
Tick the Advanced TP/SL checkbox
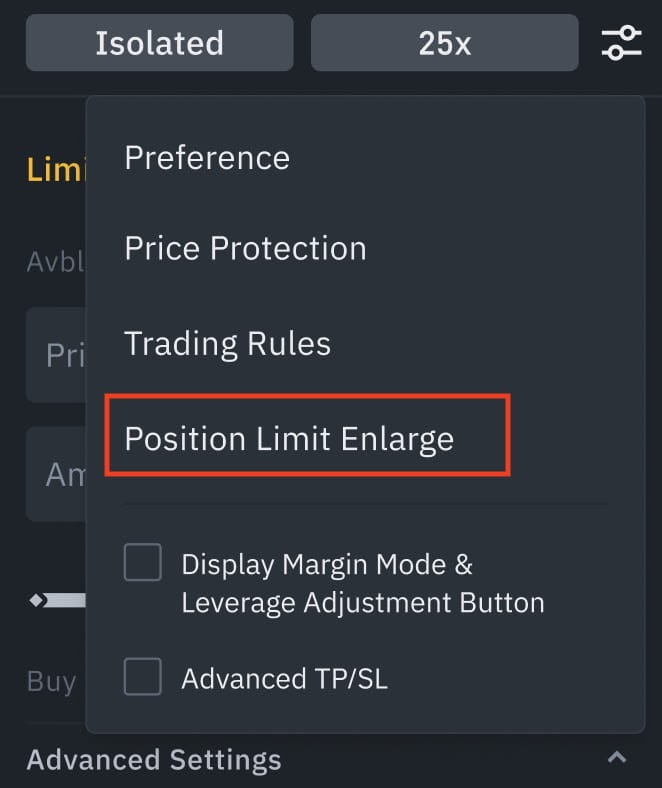[x=143, y=676]
